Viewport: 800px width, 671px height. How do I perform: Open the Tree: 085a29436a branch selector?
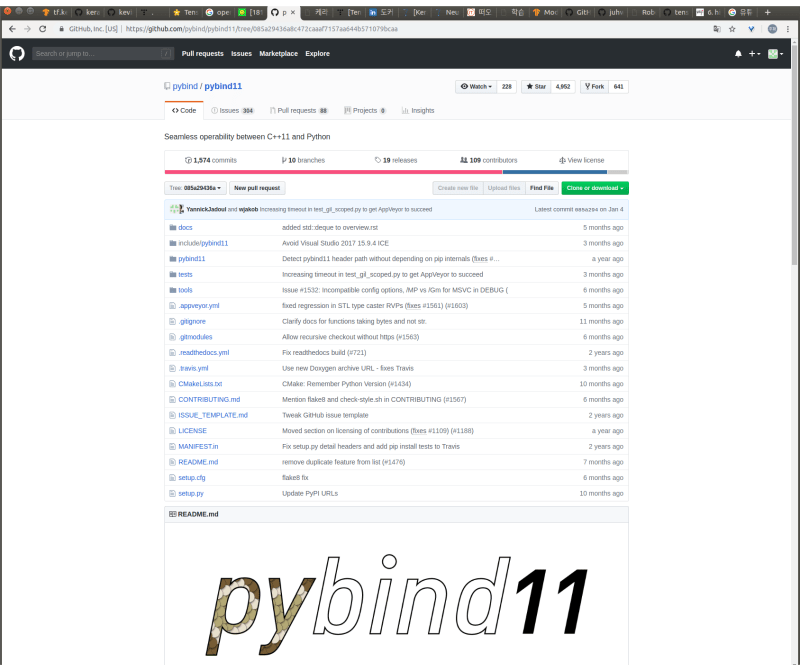pos(194,187)
